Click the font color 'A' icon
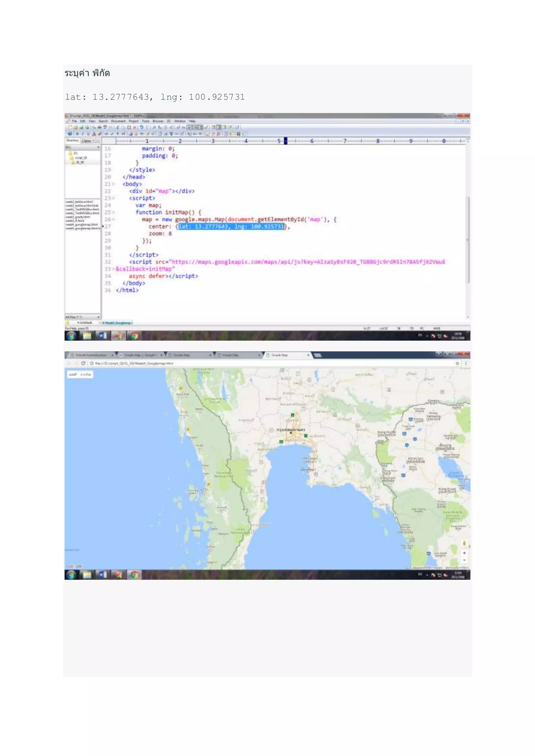535x756 pixels. coord(94,134)
